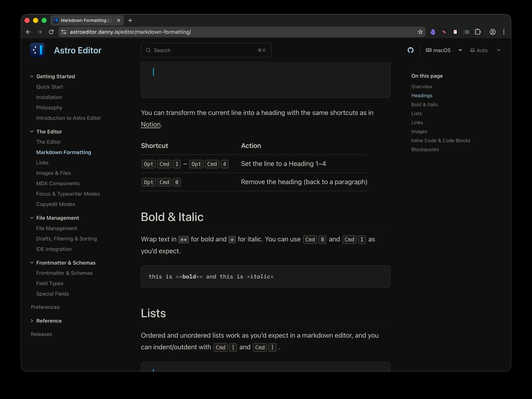Open File Management page under File Management
The width and height of the screenshot is (532, 399).
[57, 228]
